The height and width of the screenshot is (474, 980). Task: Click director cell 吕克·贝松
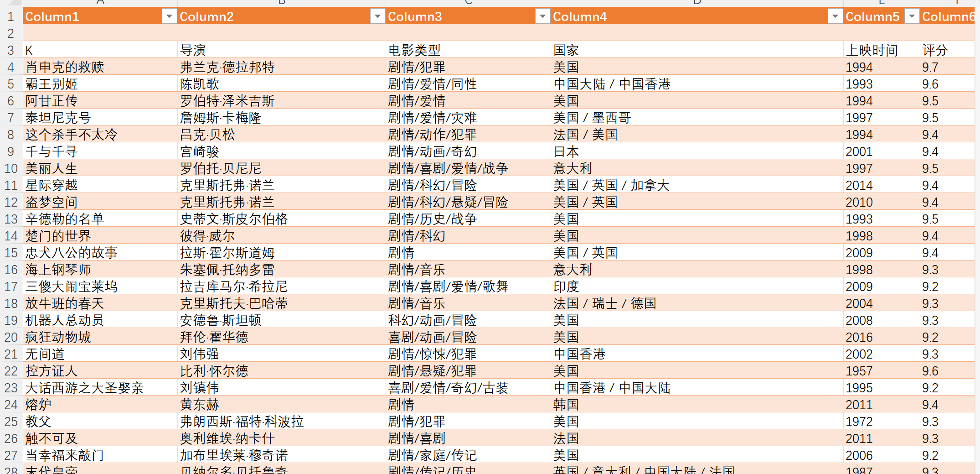coord(282,135)
